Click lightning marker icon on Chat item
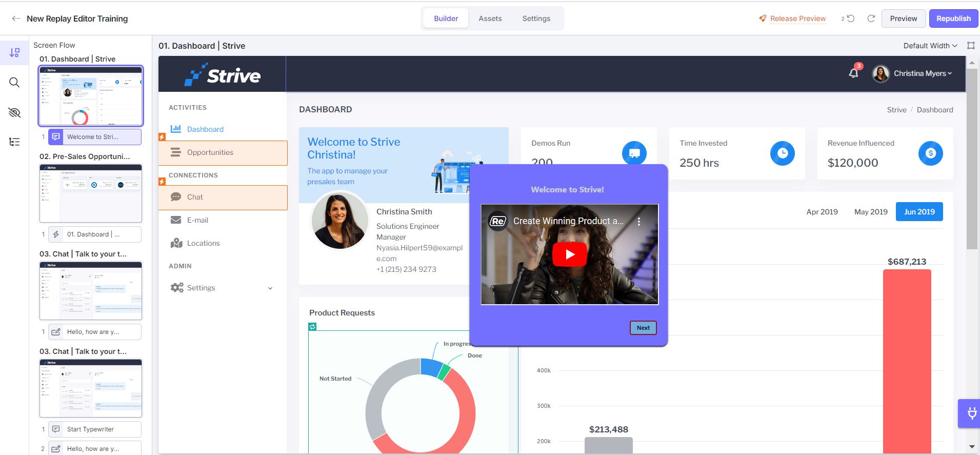 point(162,182)
